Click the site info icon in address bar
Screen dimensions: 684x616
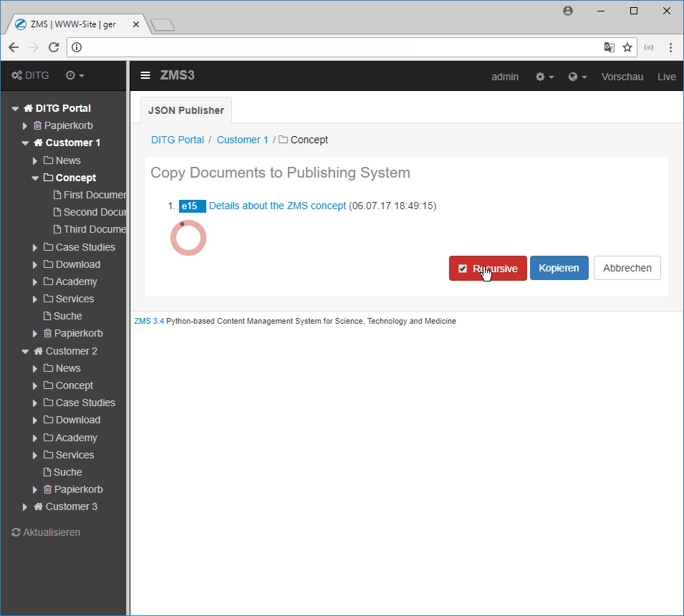[x=77, y=47]
